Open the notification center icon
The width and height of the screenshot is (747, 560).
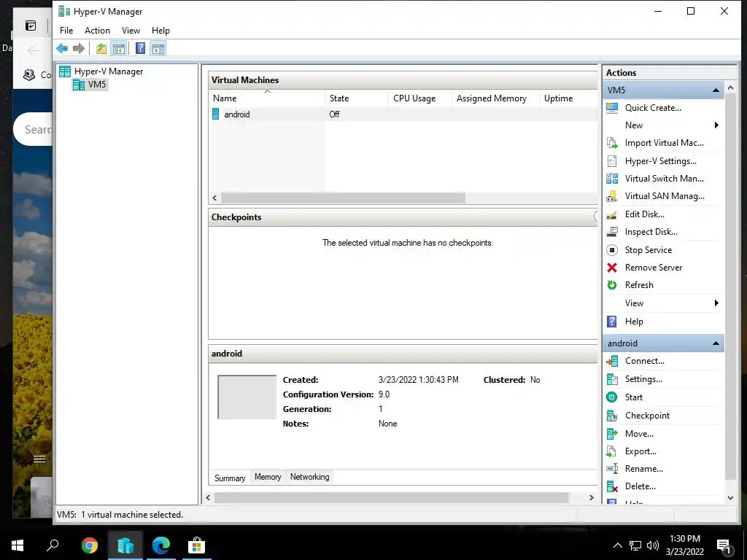click(x=724, y=545)
